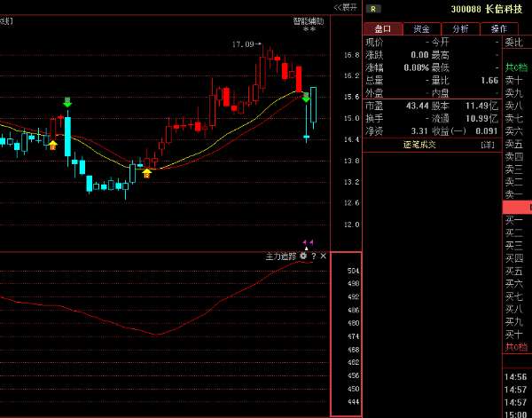Screen dimensions: 532x418
Task: Click the yellow buy arrow at the chart's low point
Action: (x=147, y=172)
